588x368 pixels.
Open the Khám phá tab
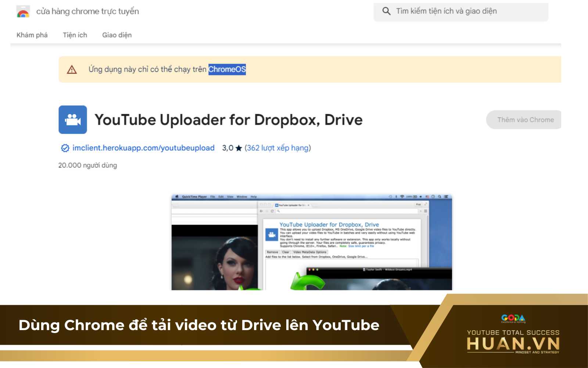(x=32, y=35)
